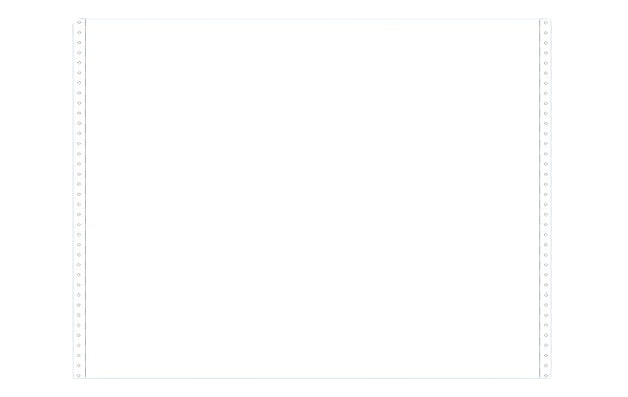628x397 pixels.
Task: Click the faint shaded band along paper top
Action: tap(312, 24)
